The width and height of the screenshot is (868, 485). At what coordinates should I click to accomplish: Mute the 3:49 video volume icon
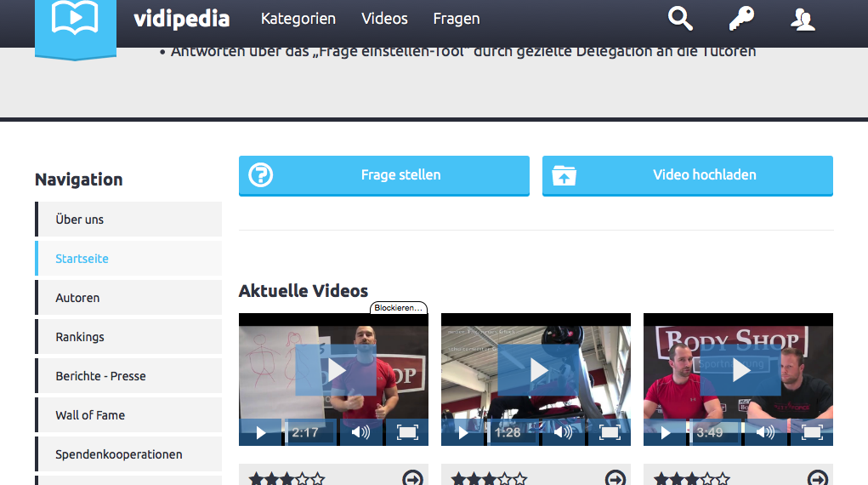pyautogui.click(x=766, y=432)
